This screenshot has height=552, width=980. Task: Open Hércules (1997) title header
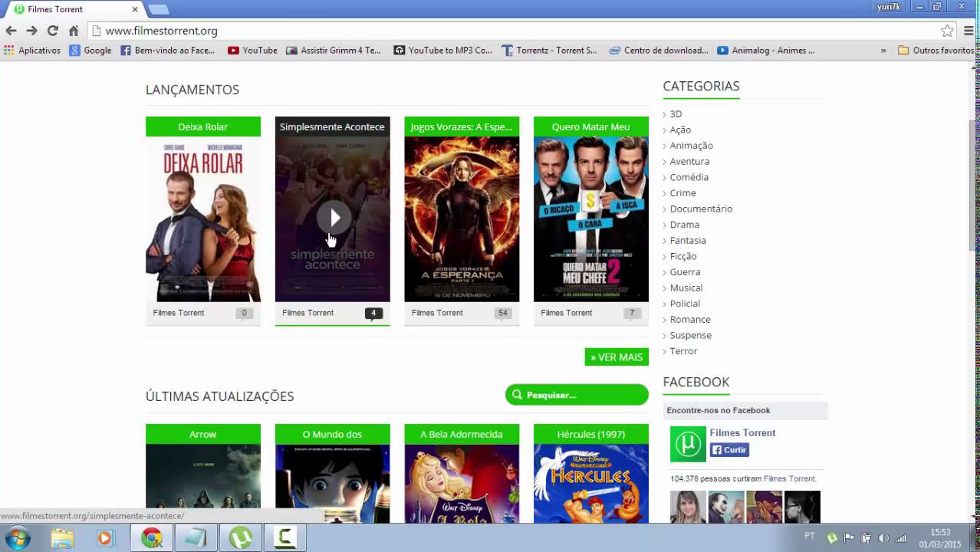[591, 434]
